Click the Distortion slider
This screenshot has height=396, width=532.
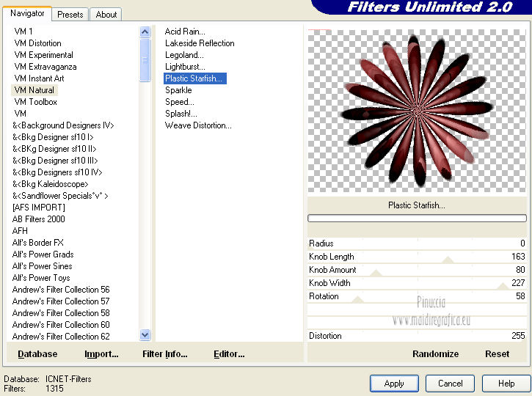click(417, 336)
